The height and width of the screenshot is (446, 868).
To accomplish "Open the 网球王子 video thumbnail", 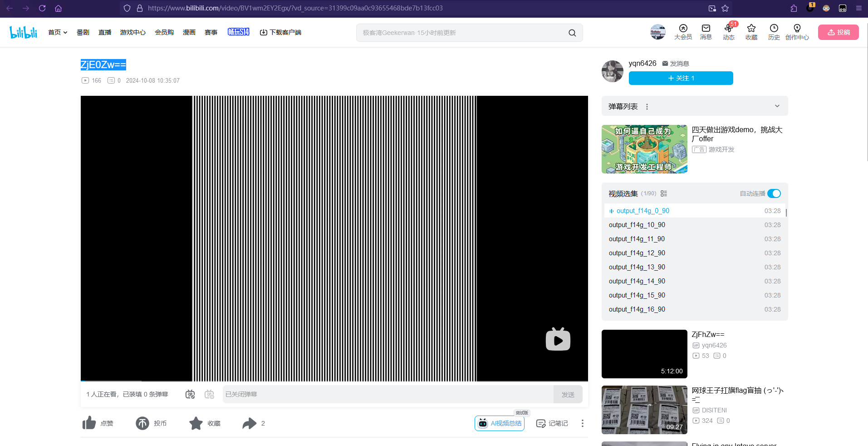I will click(644, 410).
